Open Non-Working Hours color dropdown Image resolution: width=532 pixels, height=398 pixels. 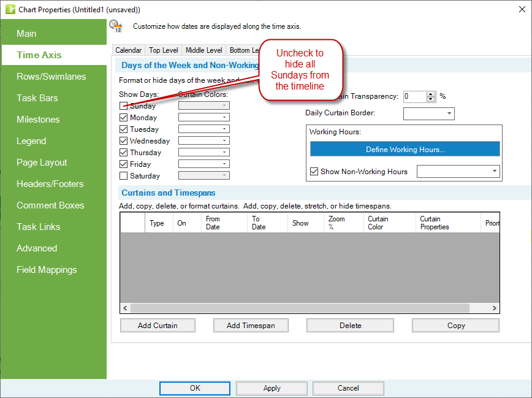click(x=458, y=171)
